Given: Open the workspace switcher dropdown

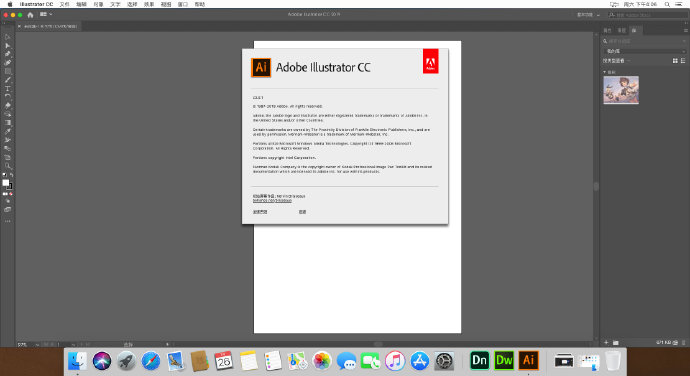Looking at the screenshot, I should click(588, 15).
